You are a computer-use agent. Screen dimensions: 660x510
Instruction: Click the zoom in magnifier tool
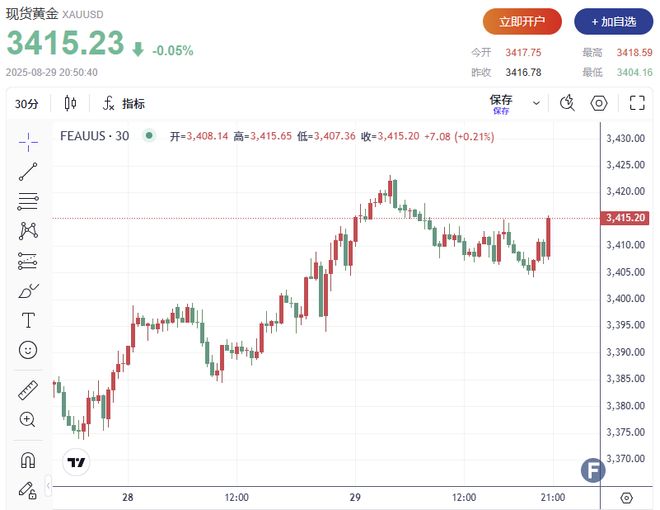28,420
